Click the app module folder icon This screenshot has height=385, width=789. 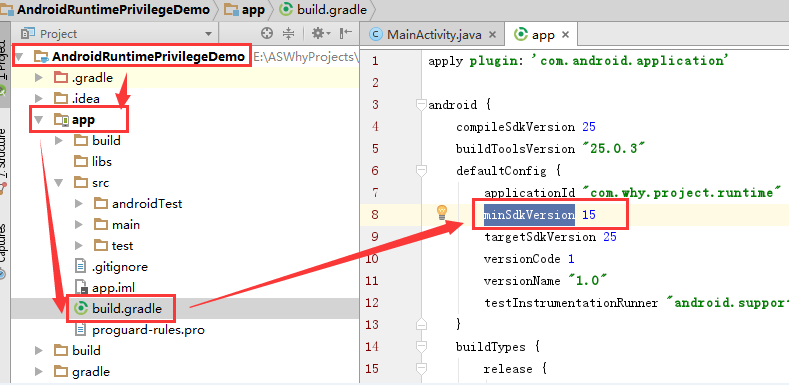[61, 119]
